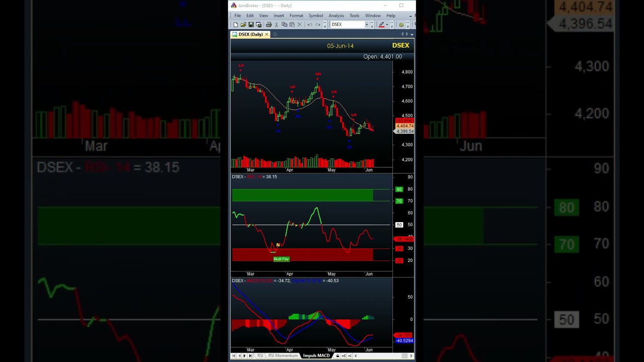Click the Delete X toolbar icon
The image size is (644, 362).
click(x=300, y=25)
